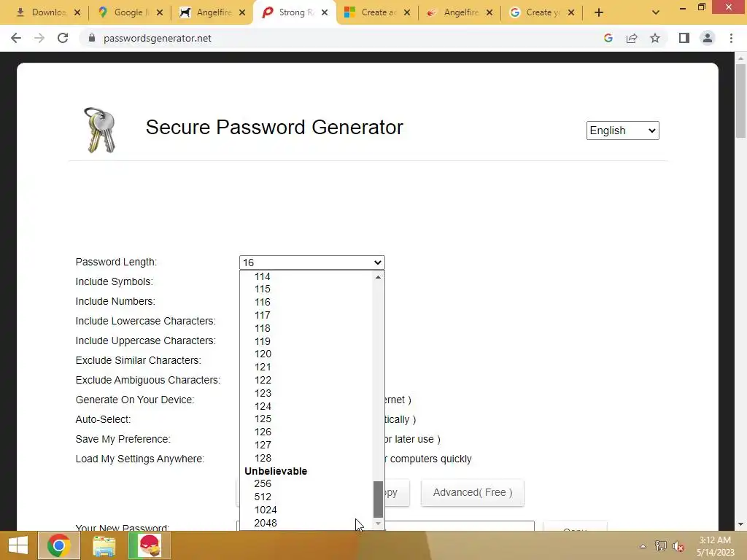
Task: Click the page vertical scrollbar thumb
Action: 740,100
